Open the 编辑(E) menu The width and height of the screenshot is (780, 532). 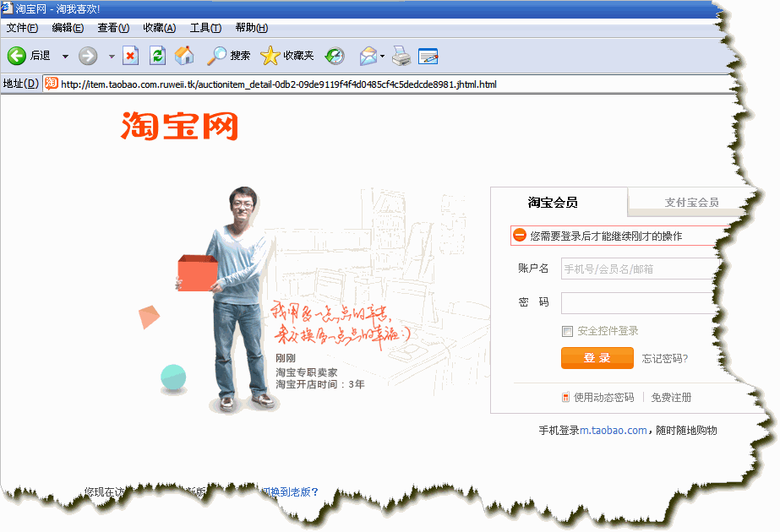(68, 28)
